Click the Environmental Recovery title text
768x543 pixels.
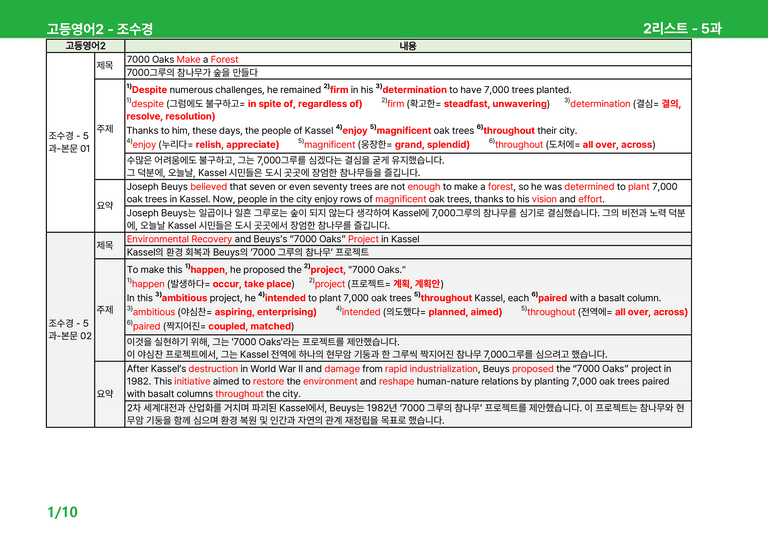[x=179, y=239]
